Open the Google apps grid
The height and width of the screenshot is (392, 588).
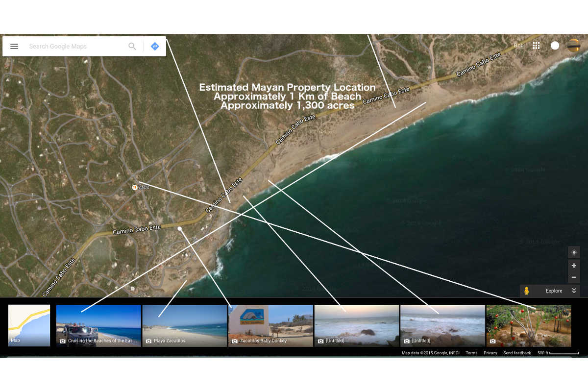coord(536,46)
